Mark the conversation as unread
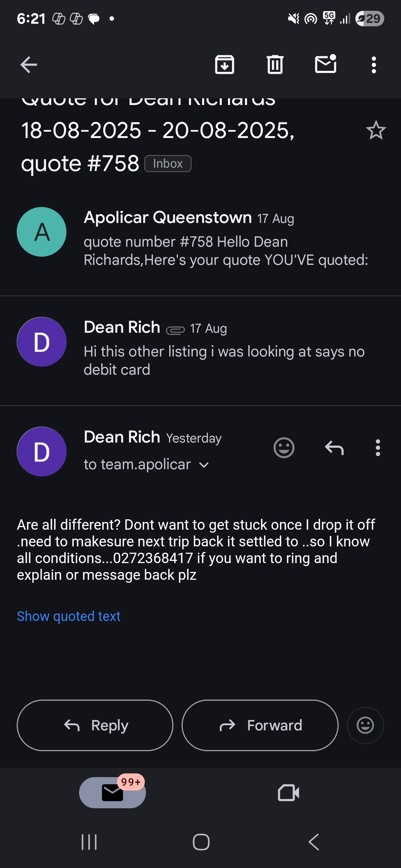The height and width of the screenshot is (868, 401). (326, 64)
